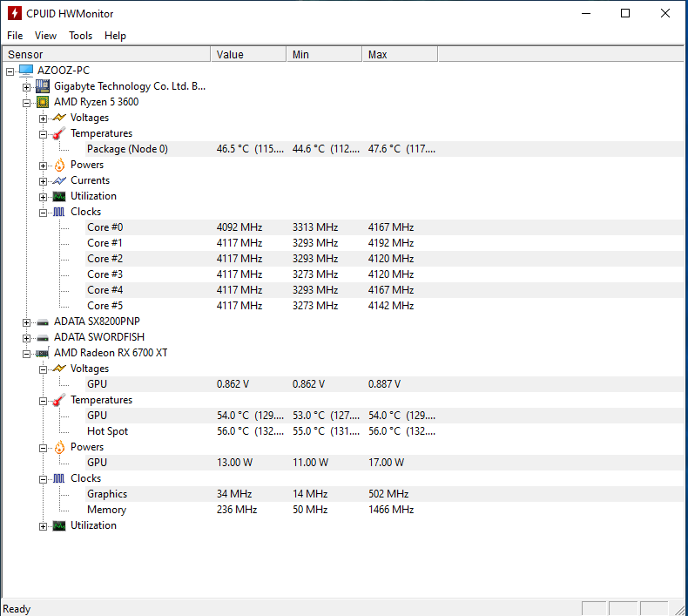Minimize the HWMonitor window
Image resolution: width=688 pixels, height=616 pixels.
tap(586, 13)
